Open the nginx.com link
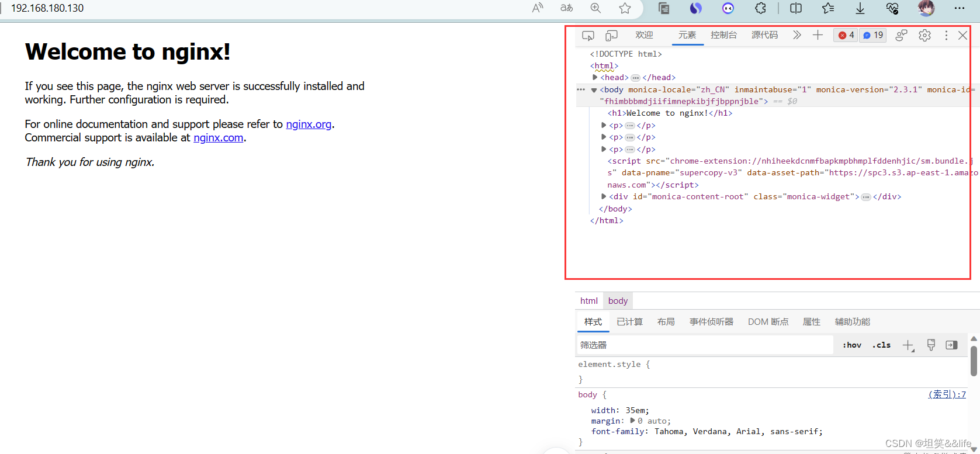980x454 pixels. tap(219, 137)
